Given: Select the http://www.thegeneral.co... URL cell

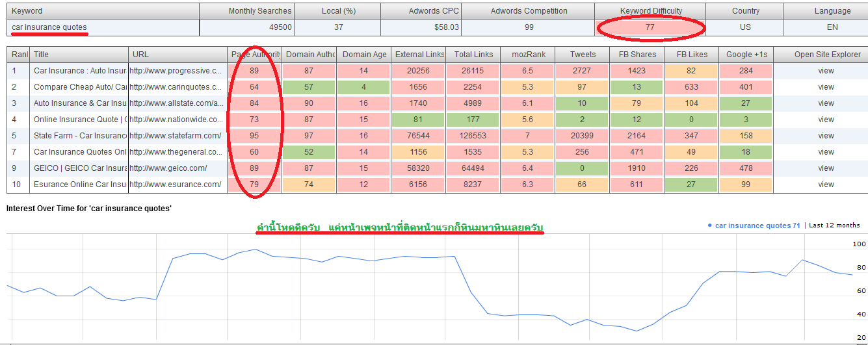Looking at the screenshot, I should click(178, 152).
